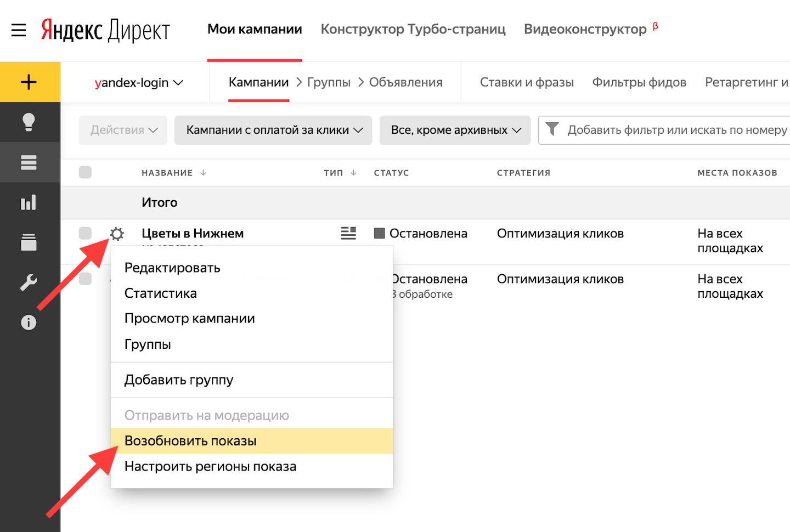Screen dimensions: 790x532
Task: Open the bar chart statistics sidebar icon
Action: 29,202
